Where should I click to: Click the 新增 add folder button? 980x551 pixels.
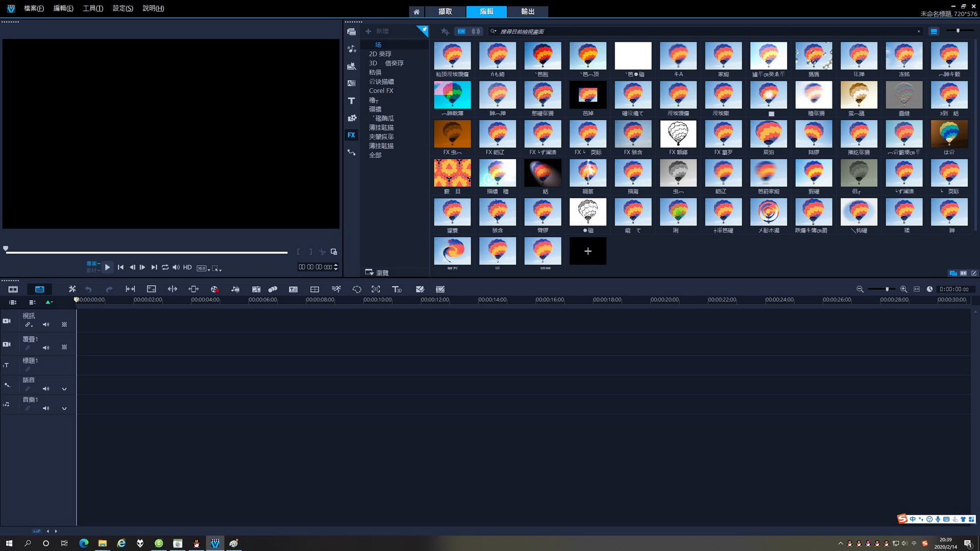(x=377, y=32)
